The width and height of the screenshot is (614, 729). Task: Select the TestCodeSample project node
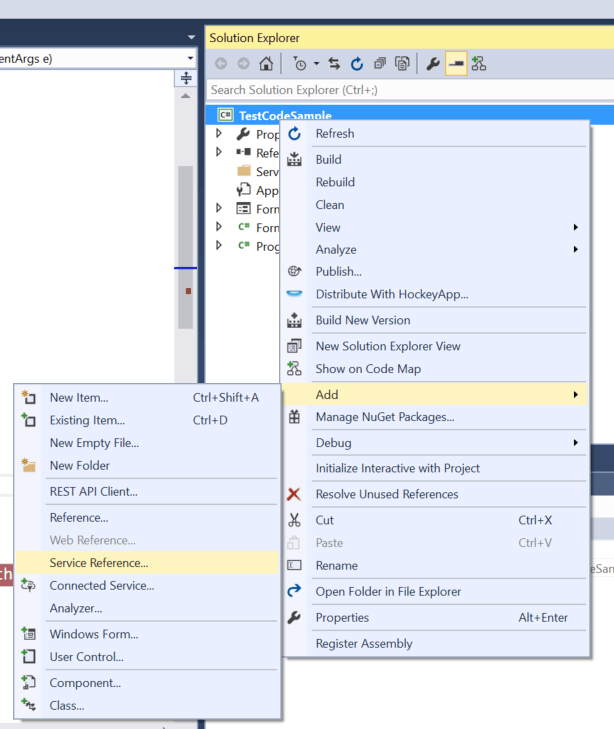point(271,116)
